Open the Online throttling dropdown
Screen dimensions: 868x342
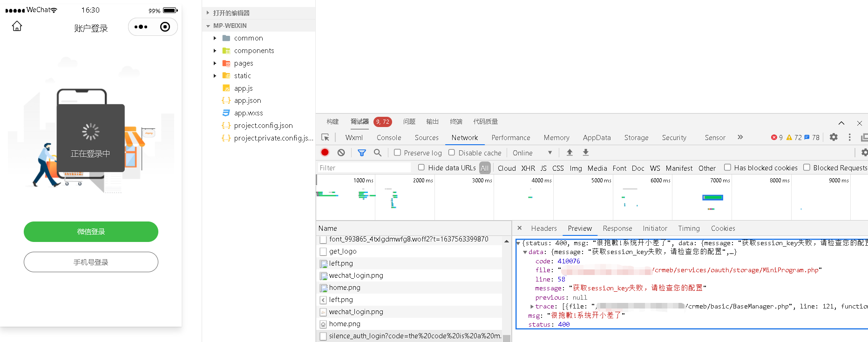pyautogui.click(x=532, y=153)
